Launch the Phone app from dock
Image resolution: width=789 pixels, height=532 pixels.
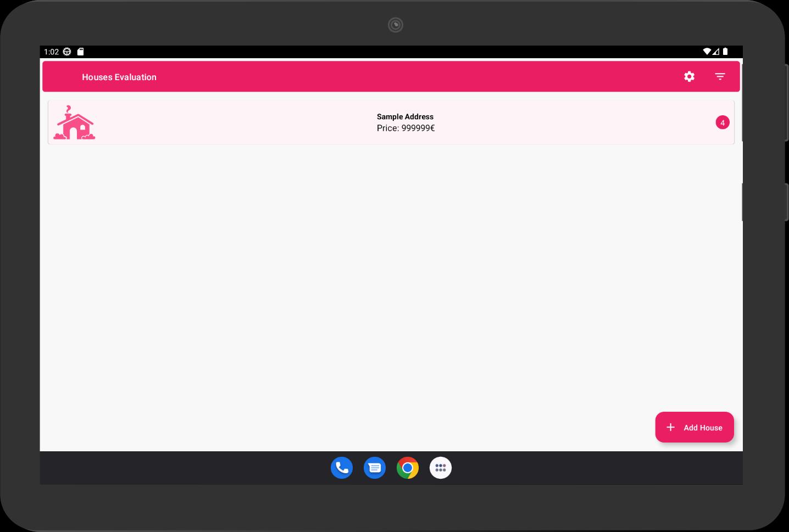pyautogui.click(x=342, y=468)
